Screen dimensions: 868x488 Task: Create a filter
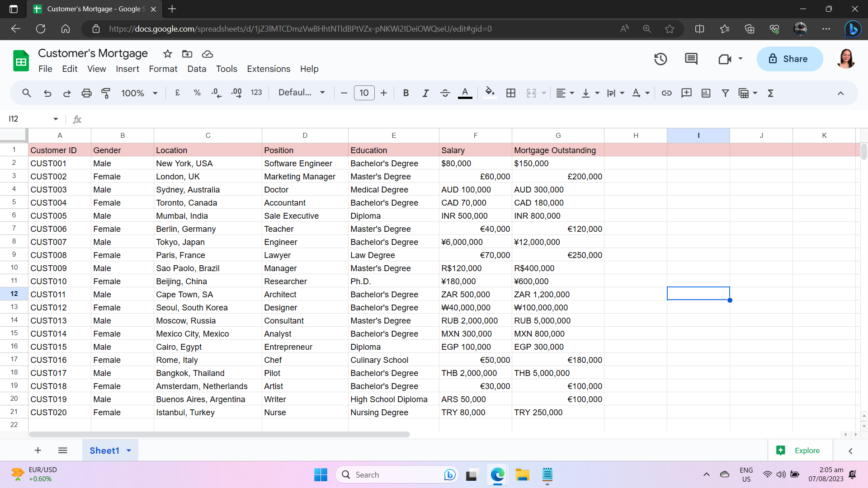coord(725,93)
